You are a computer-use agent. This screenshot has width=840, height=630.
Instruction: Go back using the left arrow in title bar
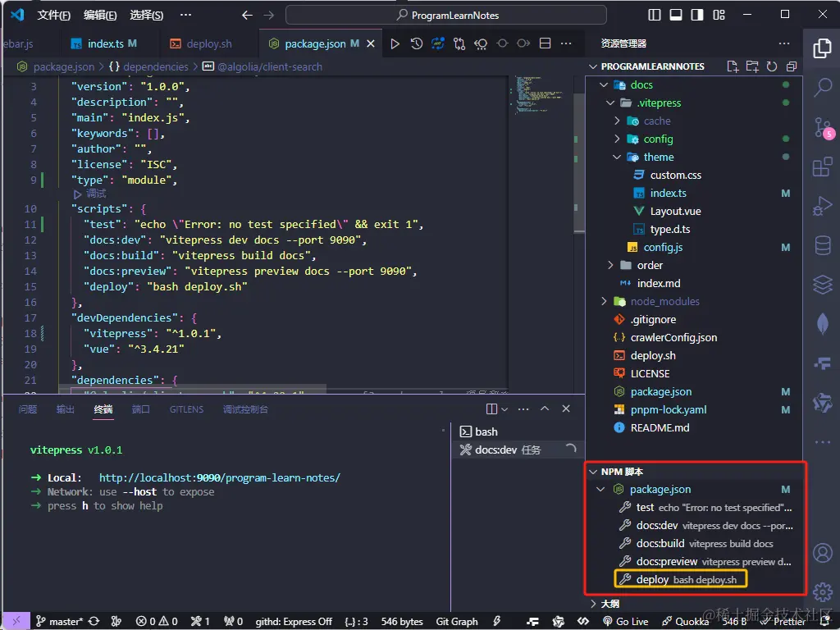point(247,15)
